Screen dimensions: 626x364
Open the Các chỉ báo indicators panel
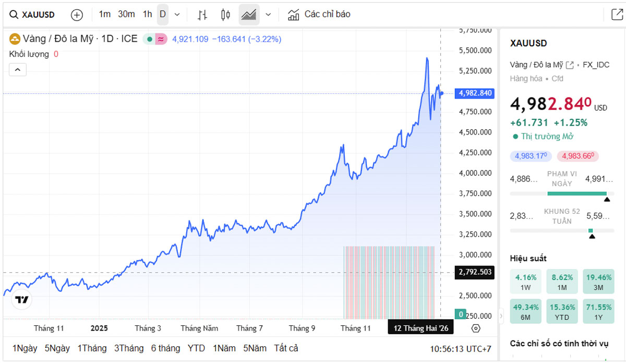point(318,14)
